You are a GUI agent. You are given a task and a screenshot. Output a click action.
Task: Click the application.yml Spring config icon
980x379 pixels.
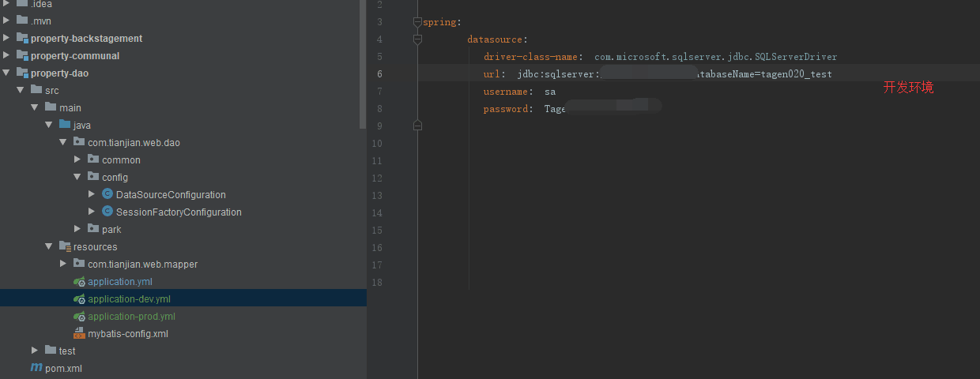[x=79, y=281]
